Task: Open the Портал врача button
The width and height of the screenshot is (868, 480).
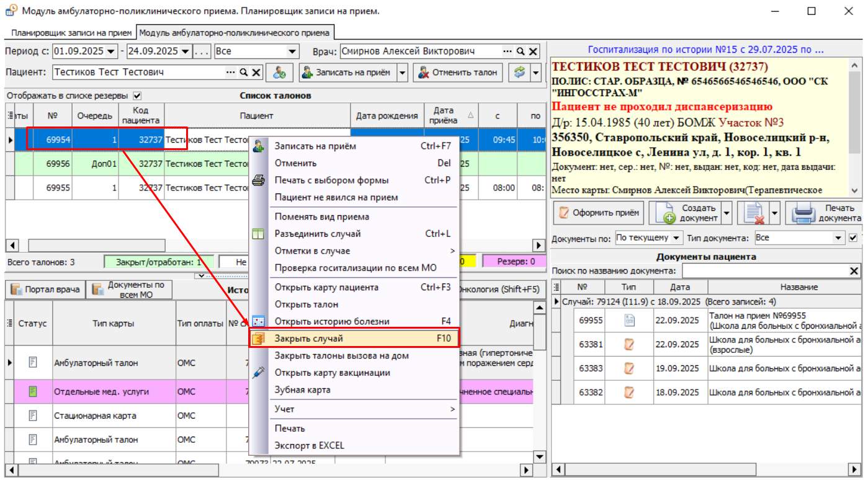Action: click(45, 289)
